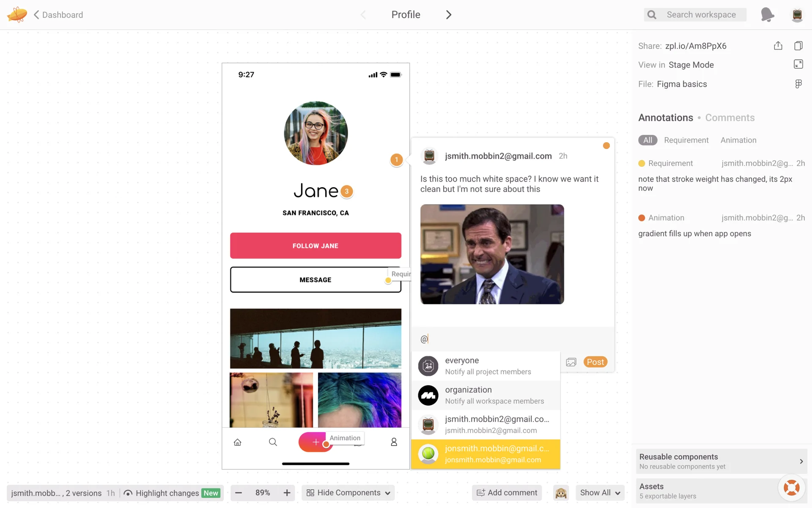Click the monkey emoji icon in bottom bar

[561, 493]
